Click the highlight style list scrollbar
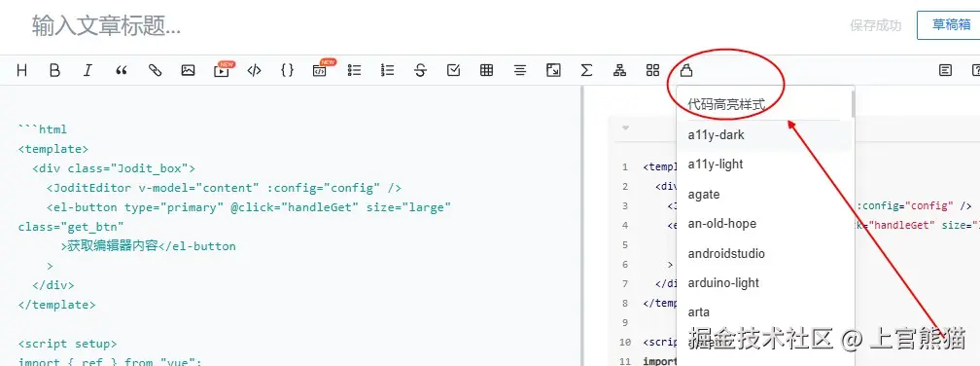This screenshot has height=366, width=980. (x=854, y=104)
